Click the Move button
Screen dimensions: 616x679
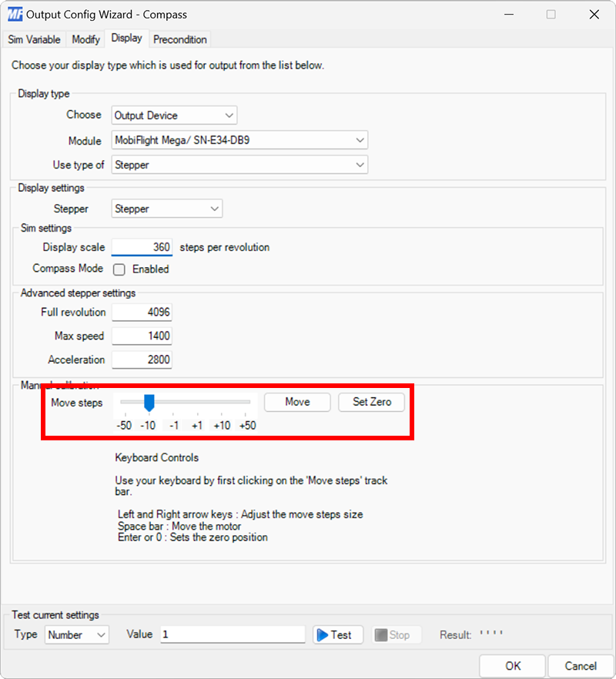point(296,402)
